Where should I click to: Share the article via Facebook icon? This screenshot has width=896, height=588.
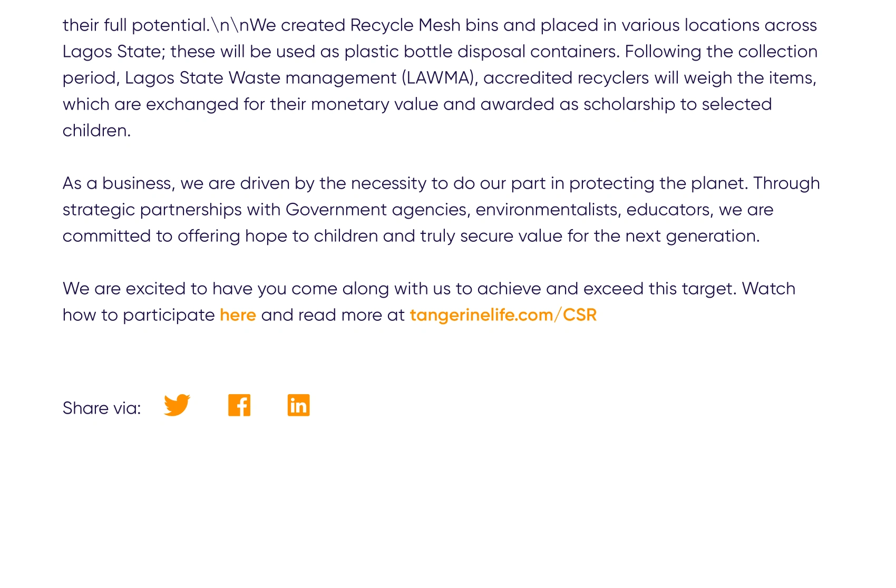click(239, 405)
